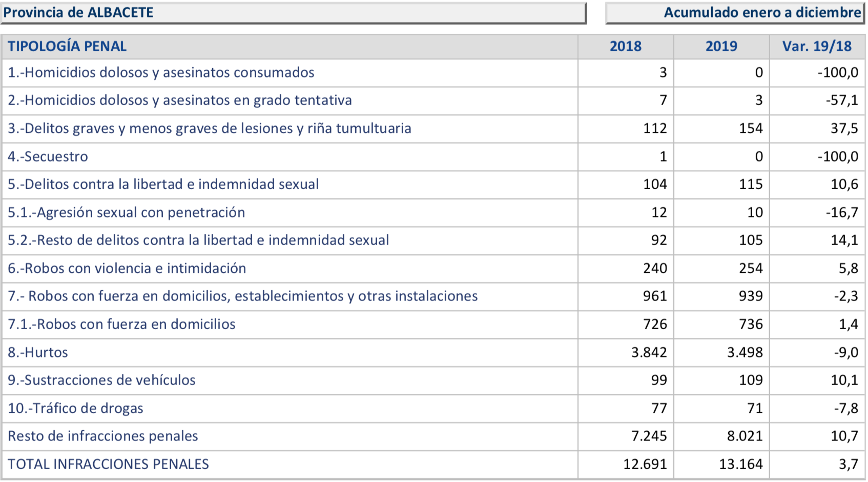Select the 2019 value 8.021
The height and width of the screenshot is (482, 868).
745,436
